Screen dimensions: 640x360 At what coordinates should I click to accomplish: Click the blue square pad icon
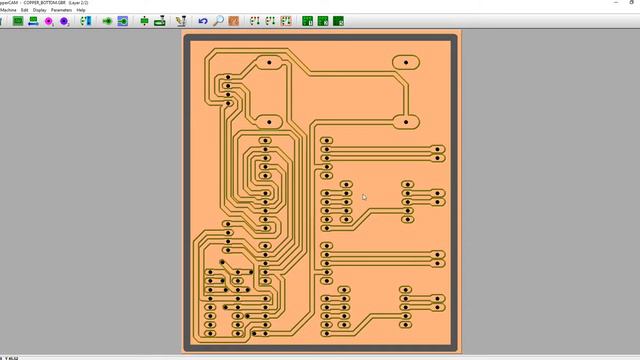tap(122, 21)
